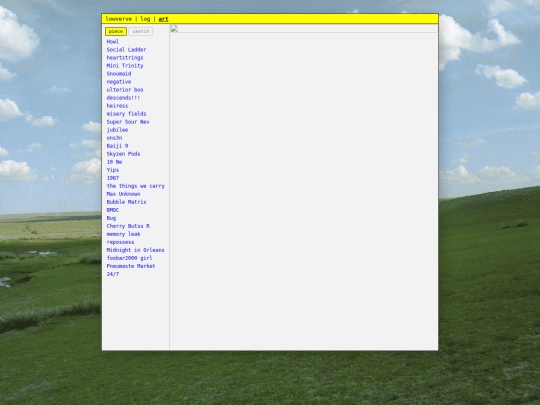This screenshot has height=405, width=540.
Task: Open the negative piece
Action: coord(119,82)
